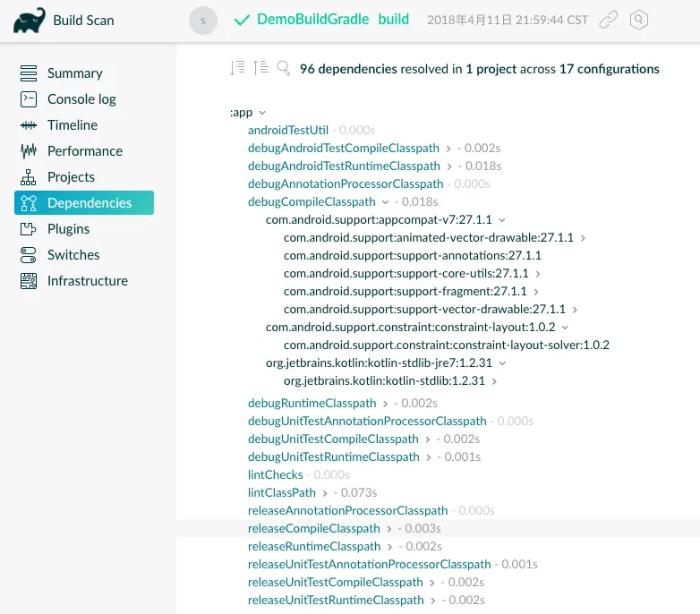The image size is (700, 614).
Task: Click the expand all dependencies icon
Action: click(x=237, y=68)
